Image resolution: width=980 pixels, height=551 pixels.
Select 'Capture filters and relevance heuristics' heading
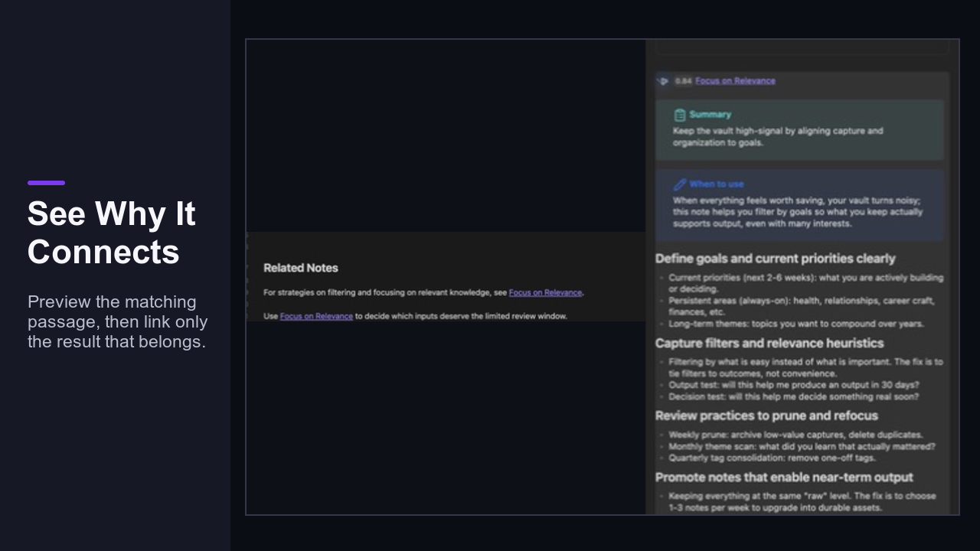click(x=769, y=343)
